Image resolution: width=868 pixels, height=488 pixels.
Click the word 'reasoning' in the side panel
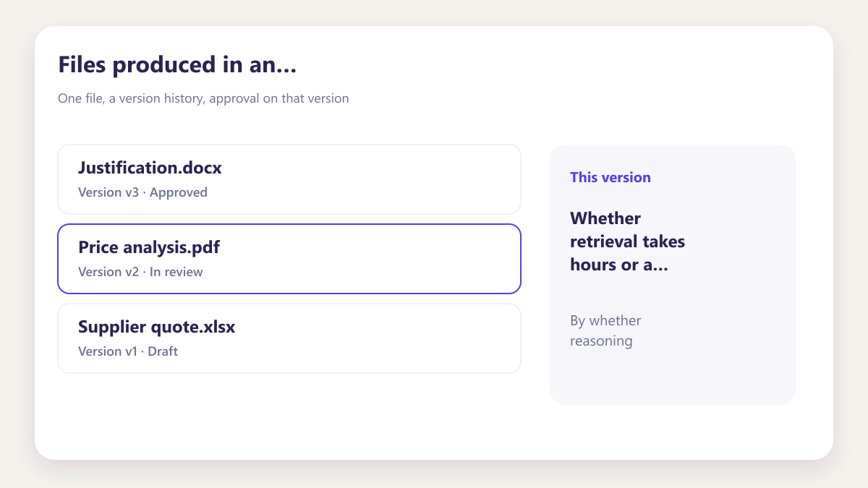(x=601, y=341)
